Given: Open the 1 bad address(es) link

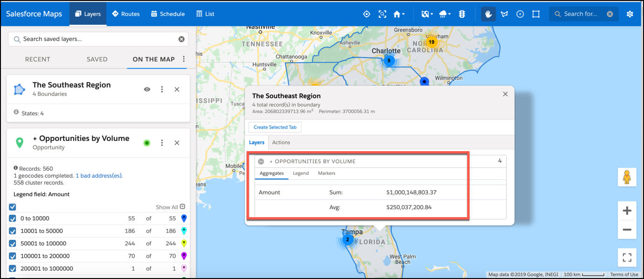Looking at the screenshot, I should 99,175.
